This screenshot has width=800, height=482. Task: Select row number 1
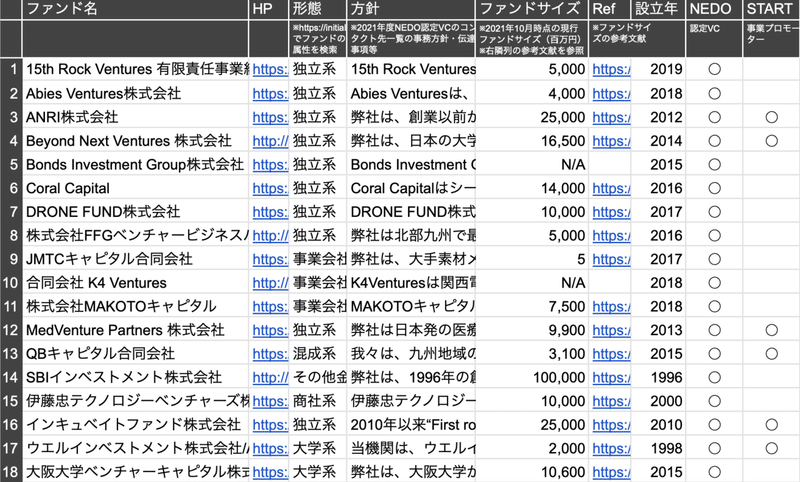(x=11, y=69)
